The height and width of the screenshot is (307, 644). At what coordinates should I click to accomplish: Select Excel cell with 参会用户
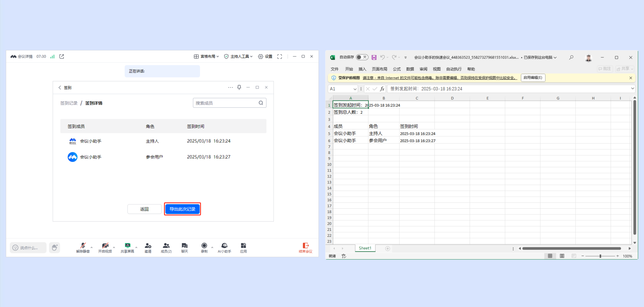pos(384,141)
